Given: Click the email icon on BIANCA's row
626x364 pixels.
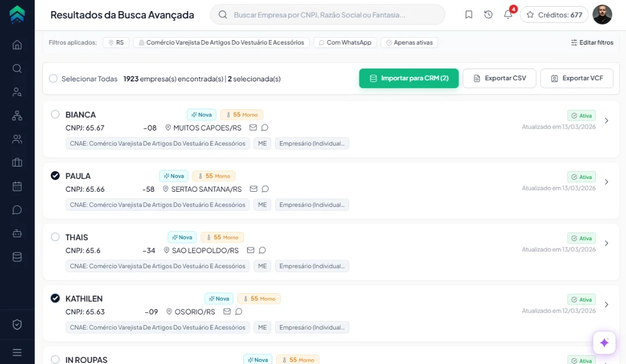Looking at the screenshot, I should (x=253, y=128).
